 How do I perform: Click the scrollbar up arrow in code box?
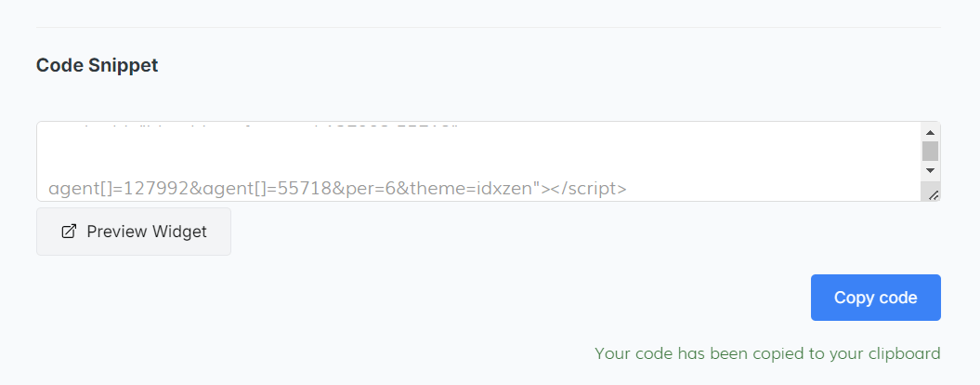click(x=930, y=132)
